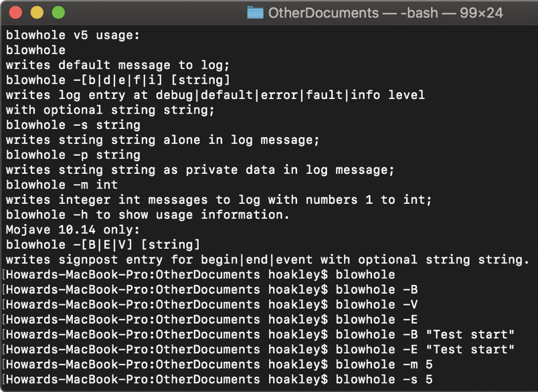Click the folder icon in the title bar
The width and height of the screenshot is (538, 392).
click(256, 13)
